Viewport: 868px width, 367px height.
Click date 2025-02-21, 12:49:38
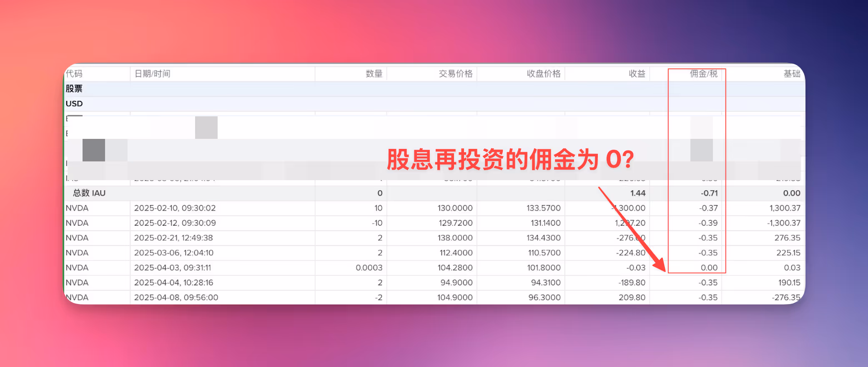[x=173, y=238]
